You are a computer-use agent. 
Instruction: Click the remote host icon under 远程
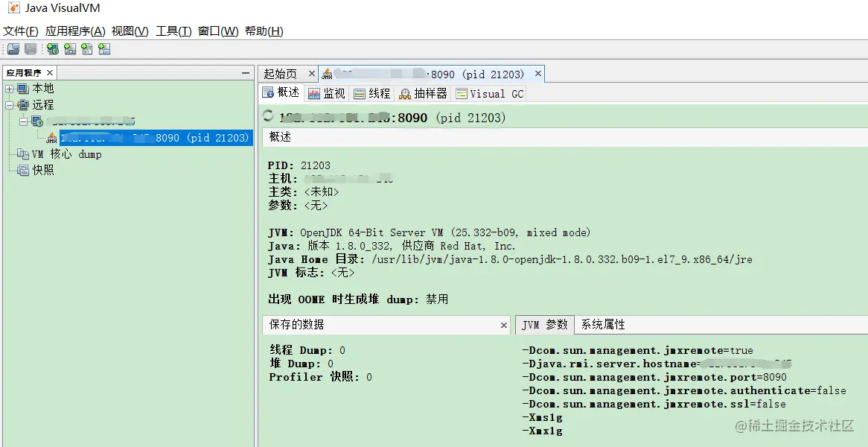37,121
